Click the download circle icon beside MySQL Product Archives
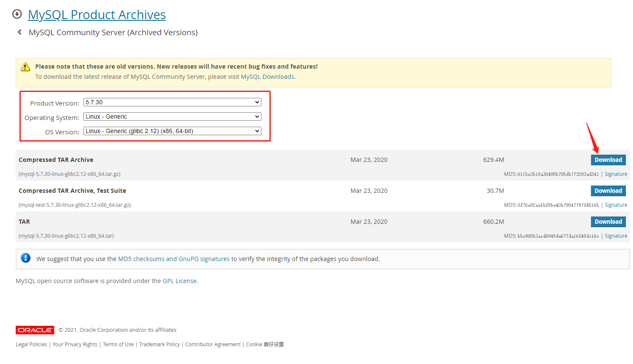The height and width of the screenshot is (364, 633). 17,14
